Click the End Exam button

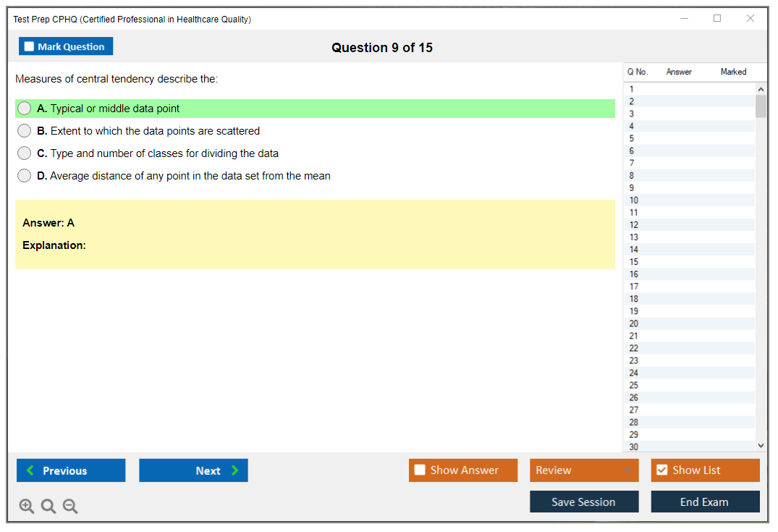[704, 502]
